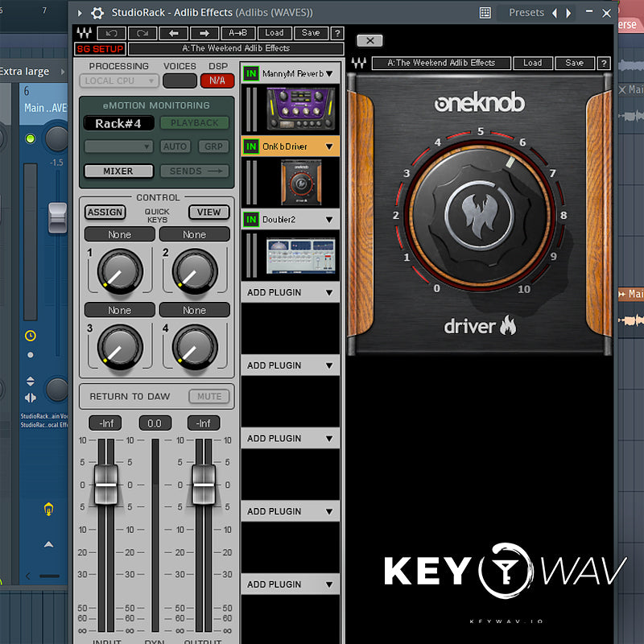Click the SENDS arrow button
644x644 pixels.
coord(194,171)
